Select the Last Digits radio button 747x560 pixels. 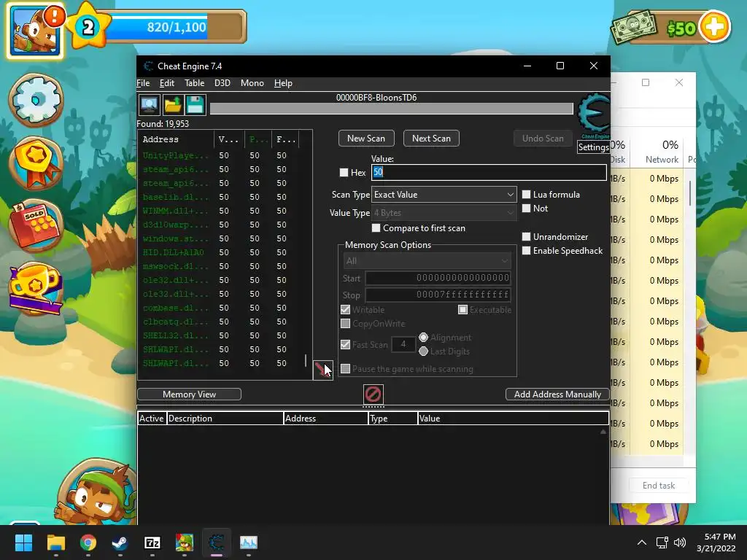(424, 351)
